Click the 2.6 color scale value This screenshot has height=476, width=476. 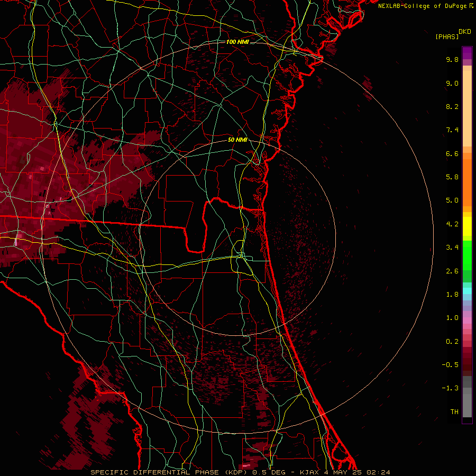point(452,271)
